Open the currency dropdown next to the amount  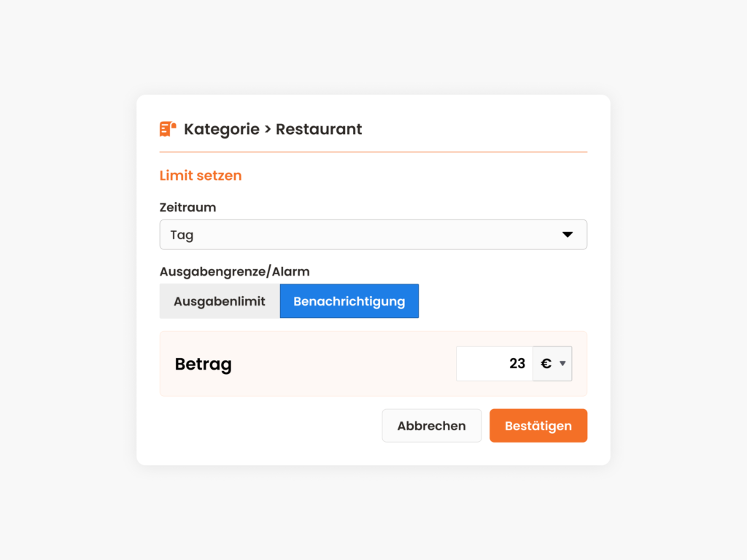pyautogui.click(x=552, y=364)
